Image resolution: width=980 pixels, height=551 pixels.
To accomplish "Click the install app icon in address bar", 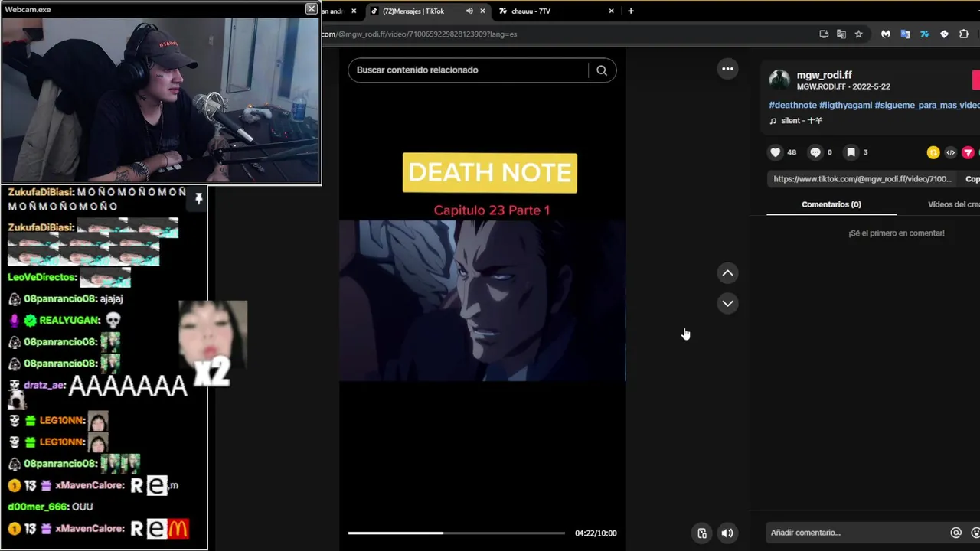I will pos(824,34).
